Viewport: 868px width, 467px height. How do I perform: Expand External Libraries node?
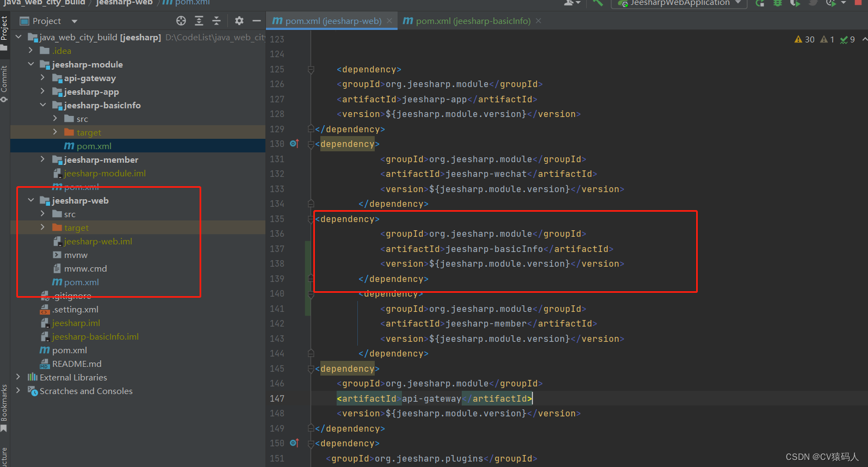pyautogui.click(x=18, y=377)
